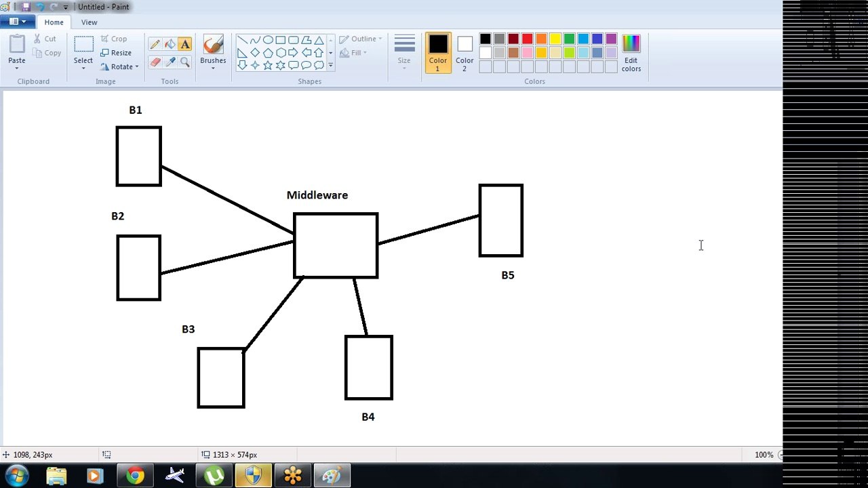868x488 pixels.
Task: Click the Resize button
Action: click(x=116, y=53)
